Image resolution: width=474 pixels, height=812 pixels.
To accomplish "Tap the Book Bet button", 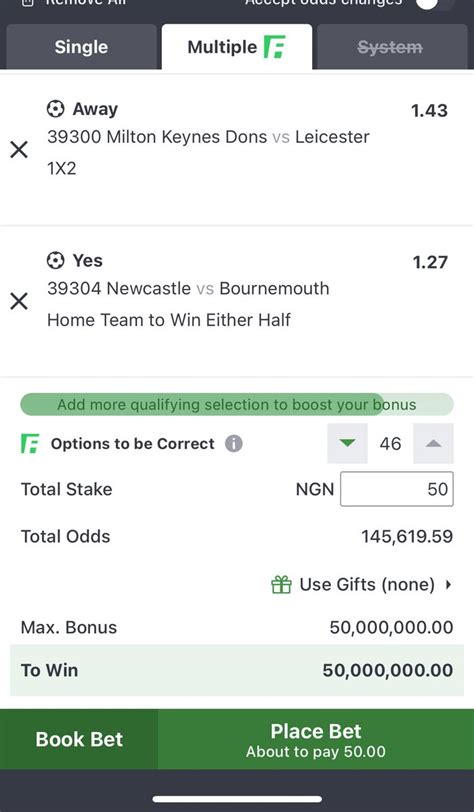I will point(79,739).
